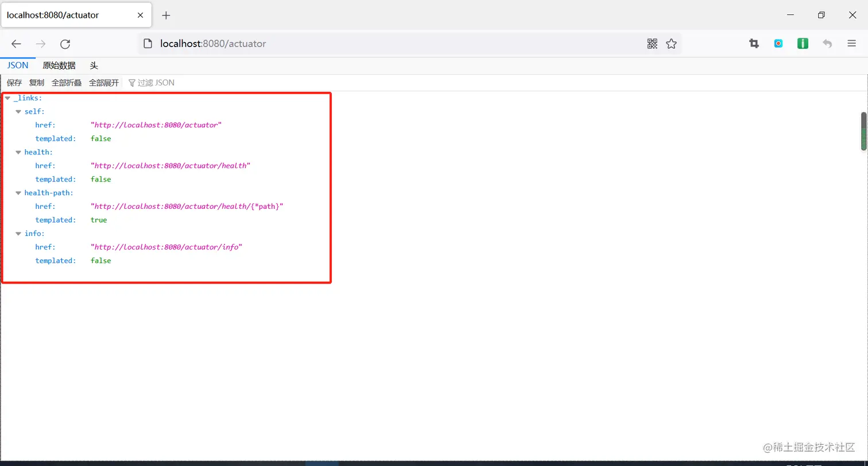868x466 pixels.
Task: Select the info key label
Action: pyautogui.click(x=34, y=234)
